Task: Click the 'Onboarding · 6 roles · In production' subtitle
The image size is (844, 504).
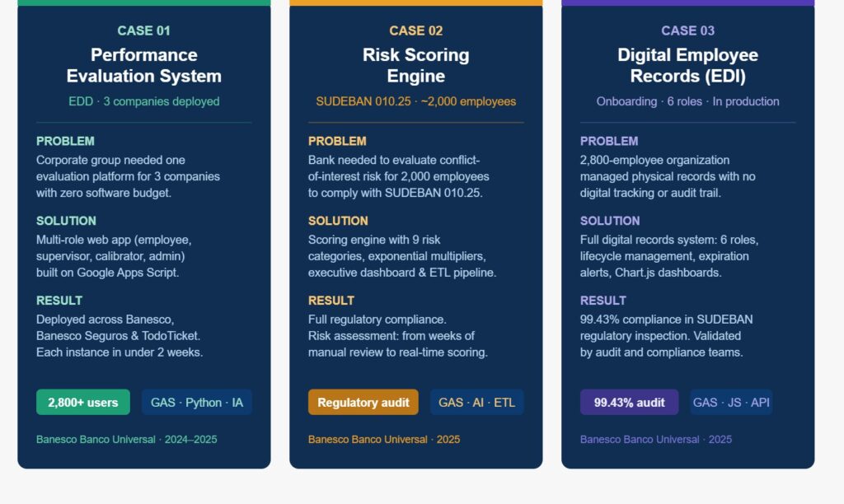Action: 688,101
